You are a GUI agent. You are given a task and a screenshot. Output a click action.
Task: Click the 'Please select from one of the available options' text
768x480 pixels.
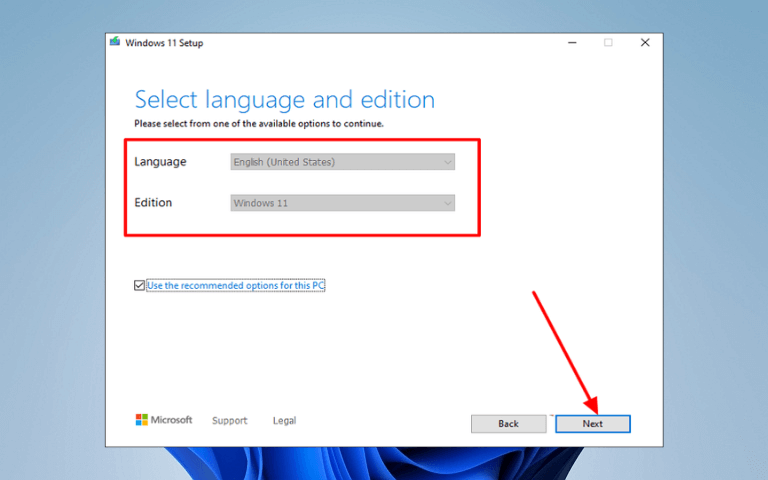pos(259,124)
